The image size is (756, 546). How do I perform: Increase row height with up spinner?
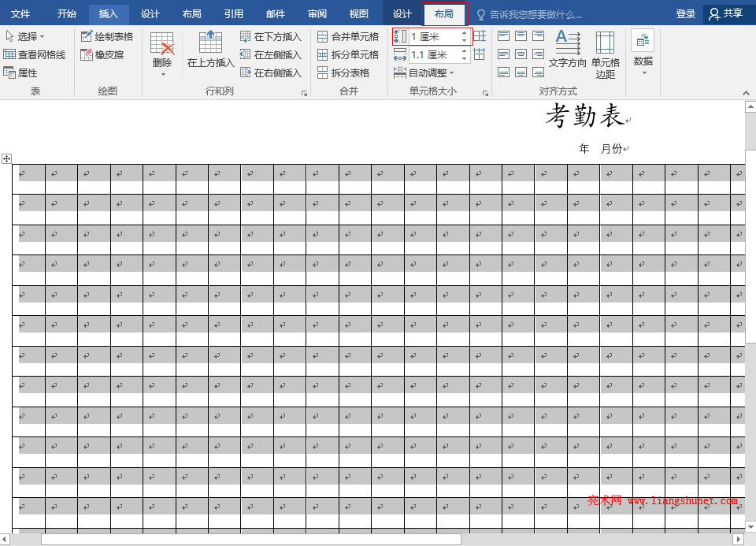(465, 33)
